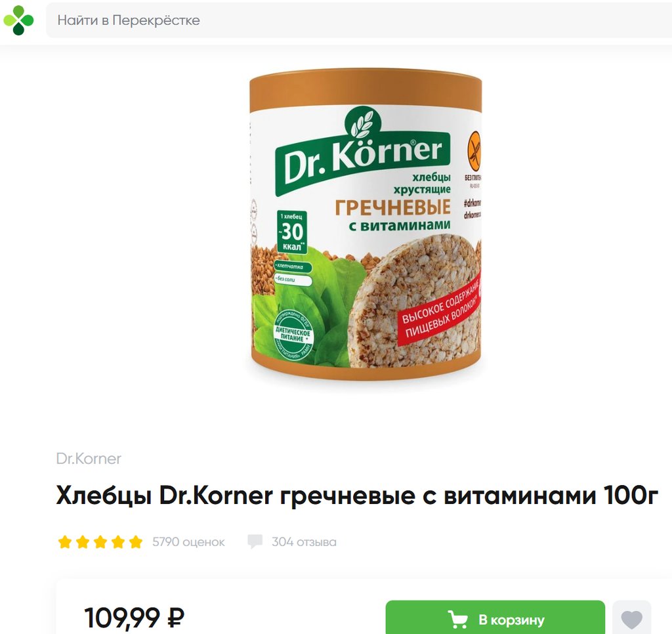Select the third yellow rating star
This screenshot has width=672, height=634.
pos(100,542)
